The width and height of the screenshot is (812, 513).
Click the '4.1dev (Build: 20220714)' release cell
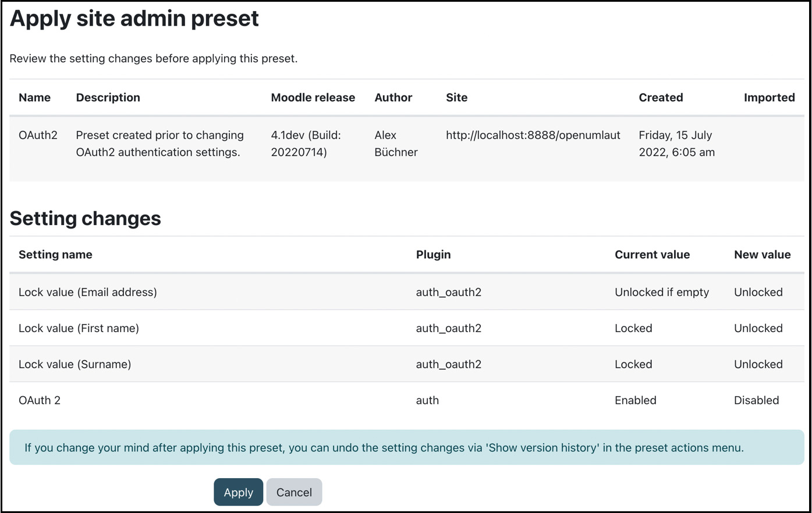click(306, 144)
